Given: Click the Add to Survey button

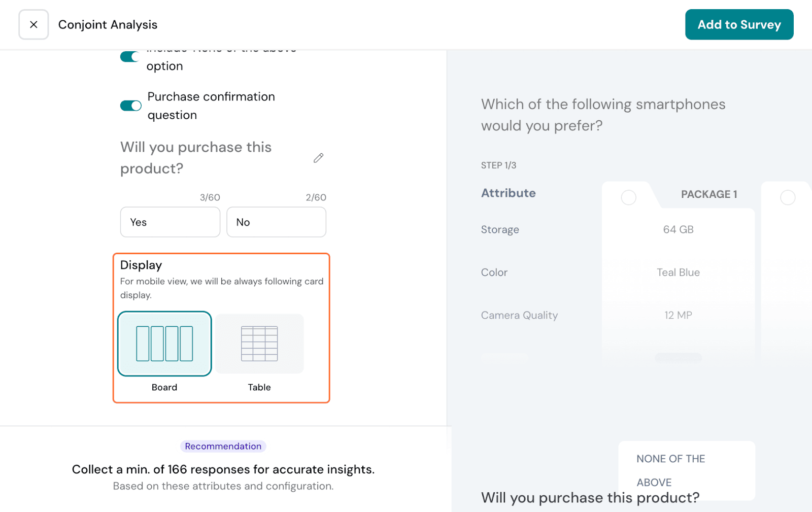Looking at the screenshot, I should 739,24.
